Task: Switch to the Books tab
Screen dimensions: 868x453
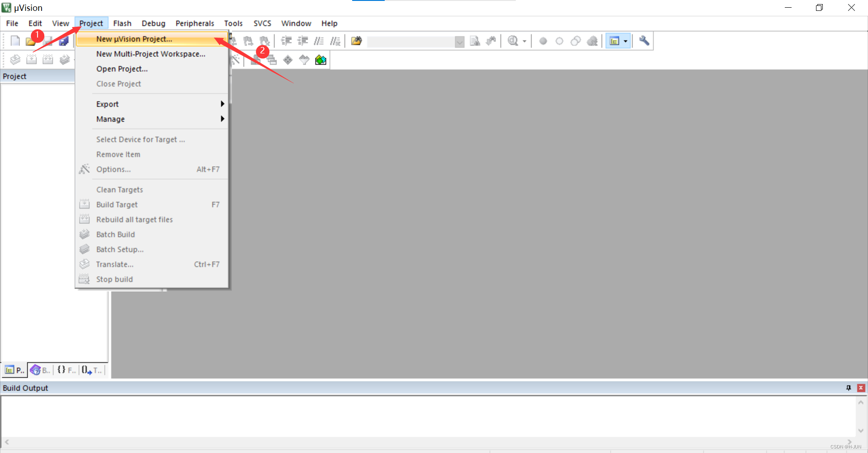Action: tap(40, 370)
